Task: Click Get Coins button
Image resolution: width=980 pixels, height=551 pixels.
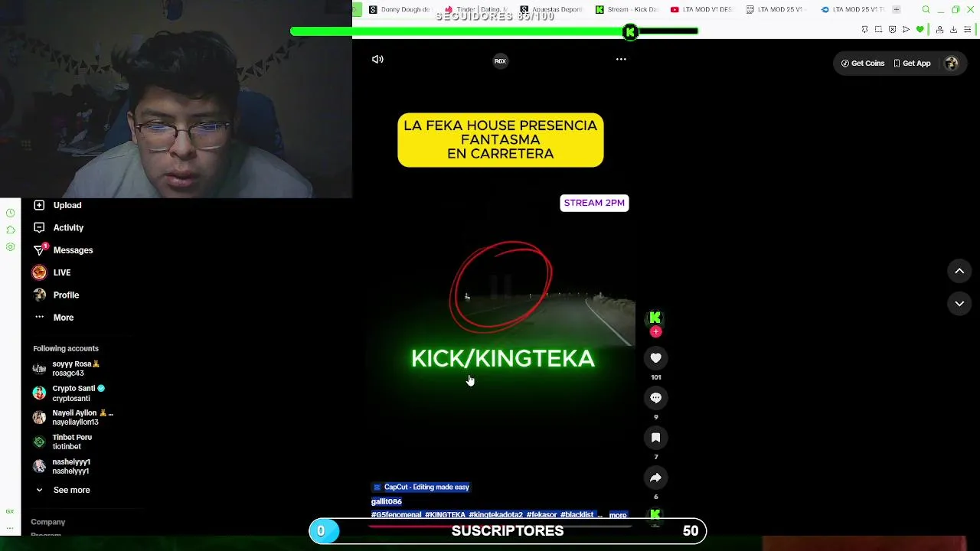Action: point(863,64)
